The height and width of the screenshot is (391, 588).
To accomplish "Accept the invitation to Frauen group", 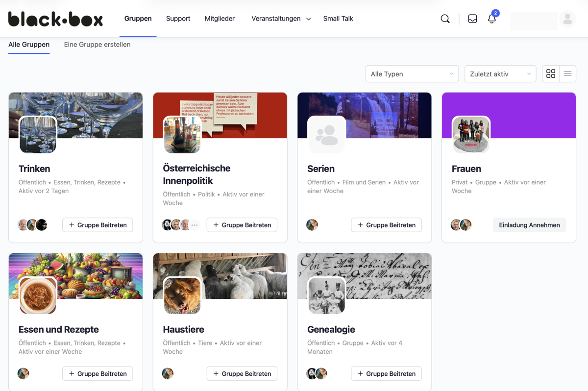I will 529,225.
